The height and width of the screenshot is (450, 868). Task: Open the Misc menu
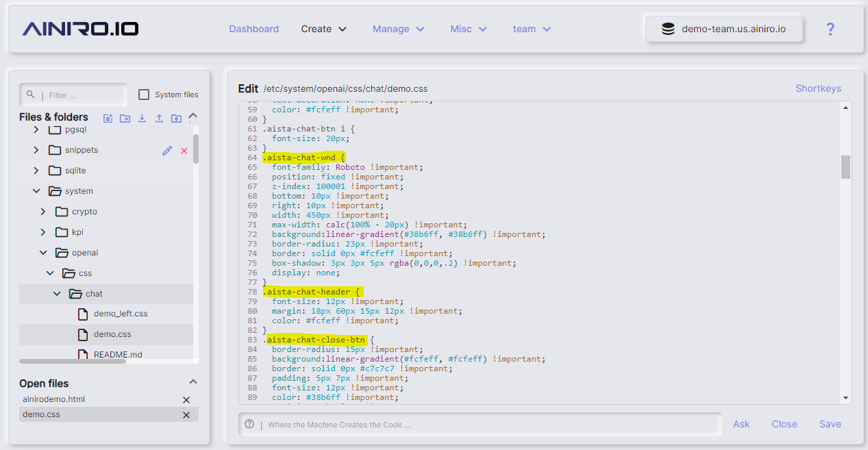point(469,29)
